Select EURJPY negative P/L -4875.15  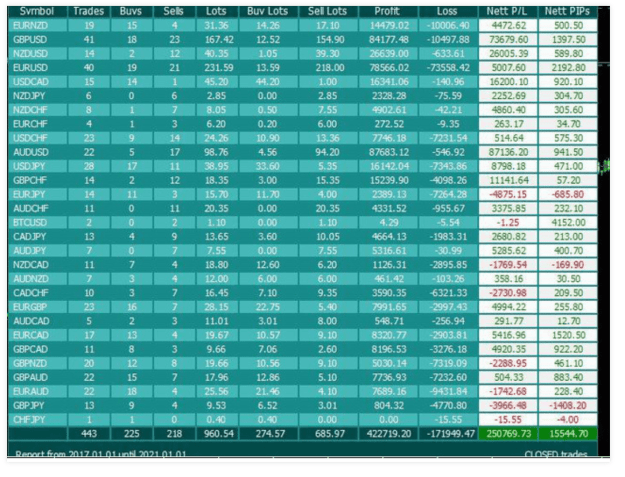point(508,194)
